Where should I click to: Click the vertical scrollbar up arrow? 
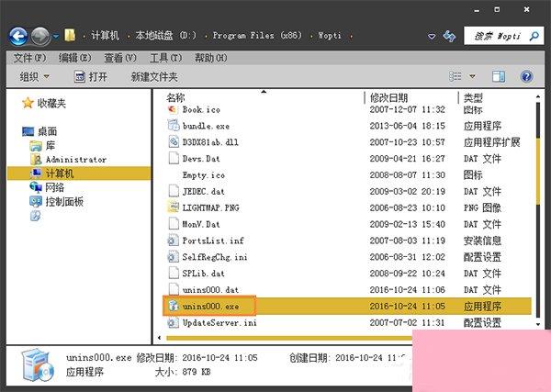(538, 96)
